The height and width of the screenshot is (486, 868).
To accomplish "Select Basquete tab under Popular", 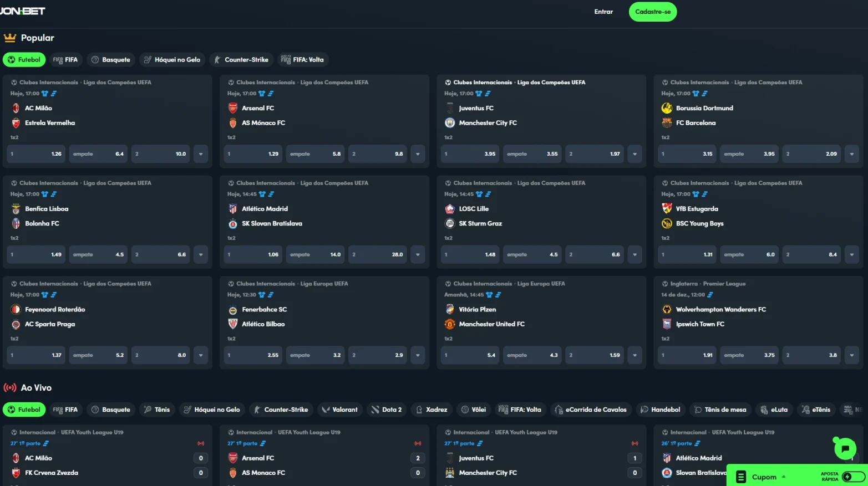I will pyautogui.click(x=110, y=60).
